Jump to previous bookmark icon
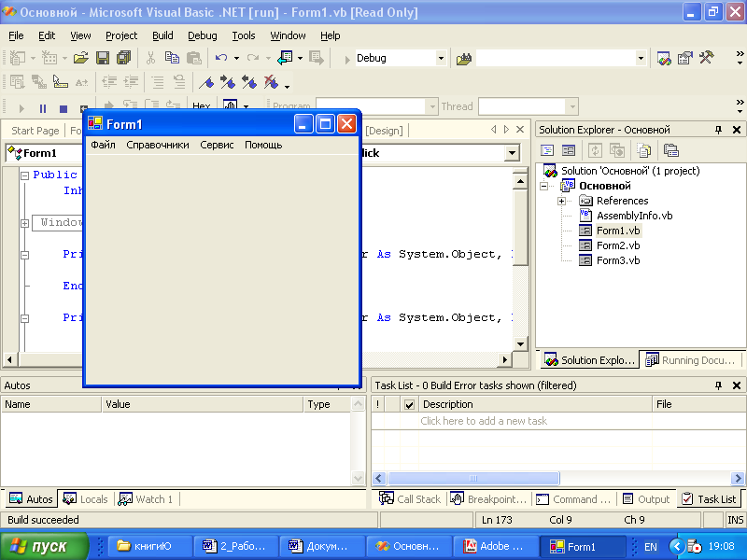 (249, 83)
